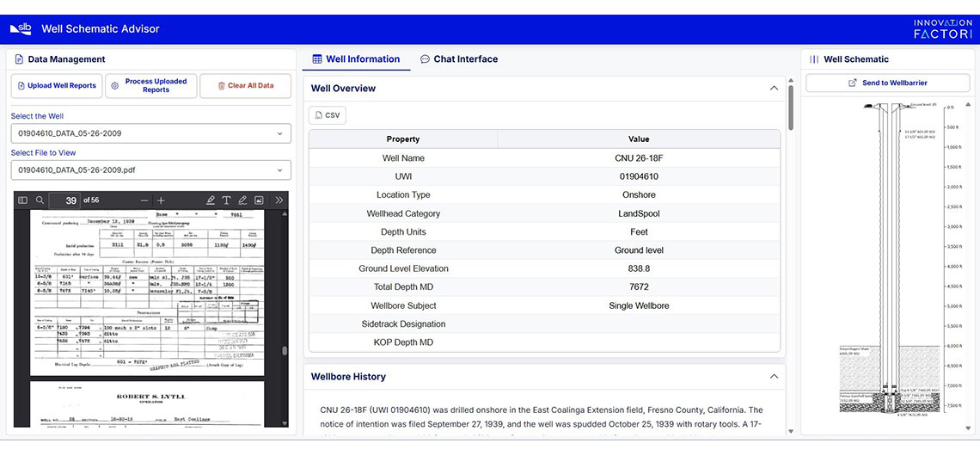
Task: Click the Well Schematic panel bars icon
Action: pyautogui.click(x=814, y=59)
